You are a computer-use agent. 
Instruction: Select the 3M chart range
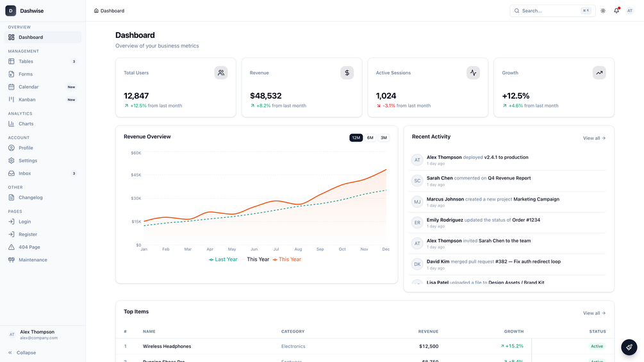(x=384, y=138)
